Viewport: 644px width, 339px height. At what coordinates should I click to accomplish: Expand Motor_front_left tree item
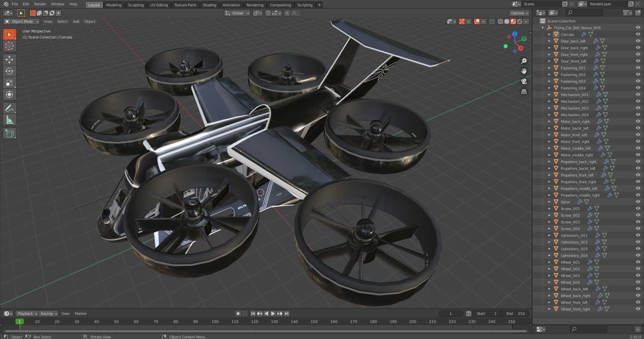(549, 135)
